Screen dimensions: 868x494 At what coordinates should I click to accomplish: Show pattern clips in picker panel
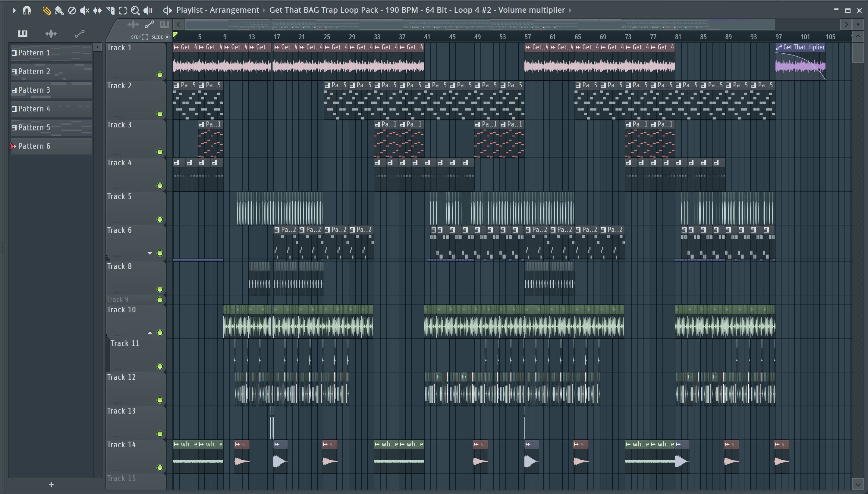pos(23,33)
